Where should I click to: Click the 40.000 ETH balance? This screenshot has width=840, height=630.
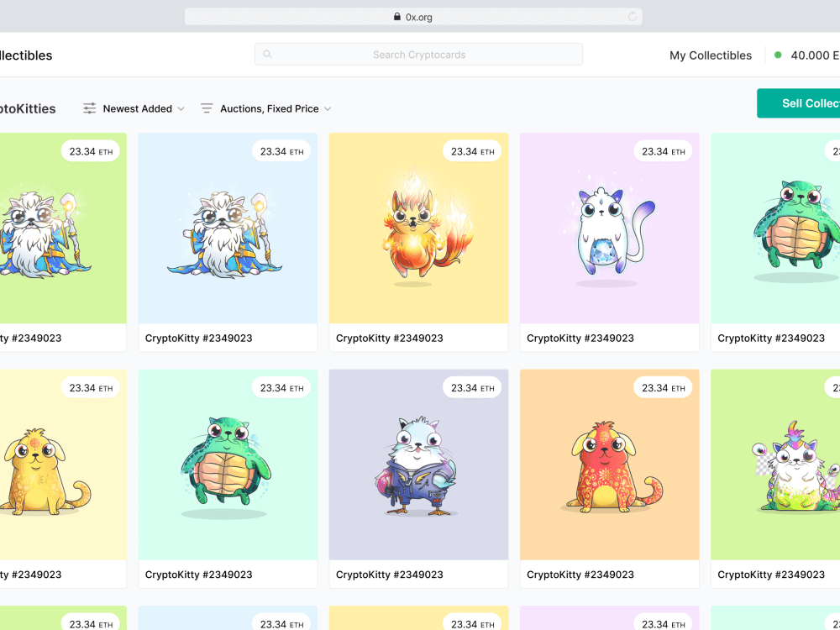815,55
